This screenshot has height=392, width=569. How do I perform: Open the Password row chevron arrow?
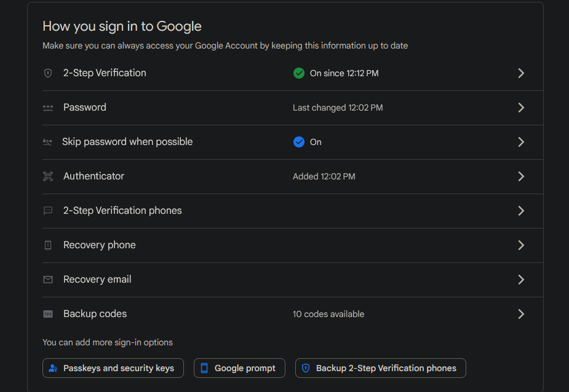tap(521, 108)
